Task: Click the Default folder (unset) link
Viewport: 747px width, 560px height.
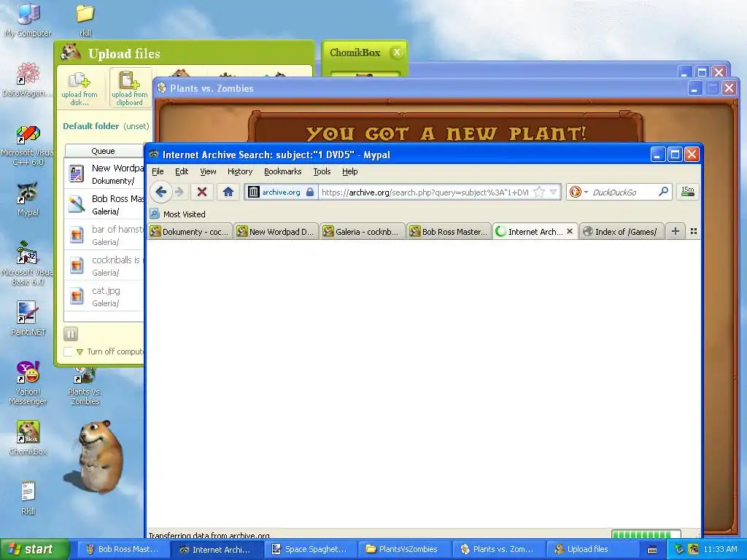Action: 106,126
